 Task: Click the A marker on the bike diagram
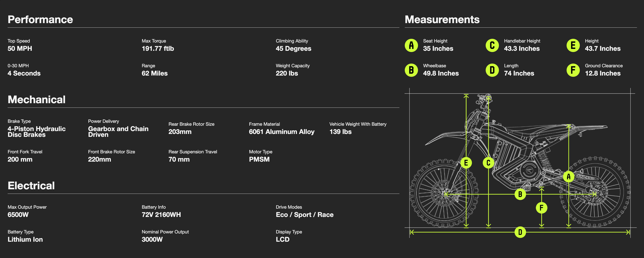[568, 176]
